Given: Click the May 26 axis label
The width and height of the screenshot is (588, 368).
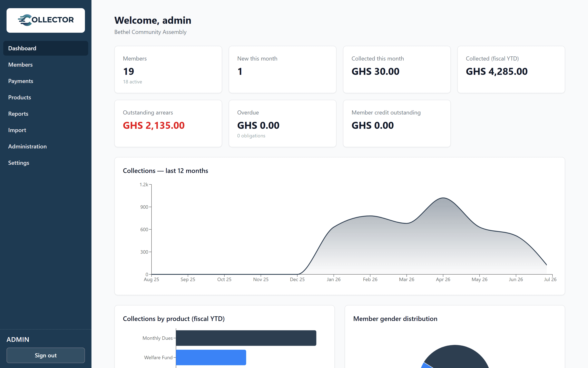Looking at the screenshot, I should click(479, 279).
